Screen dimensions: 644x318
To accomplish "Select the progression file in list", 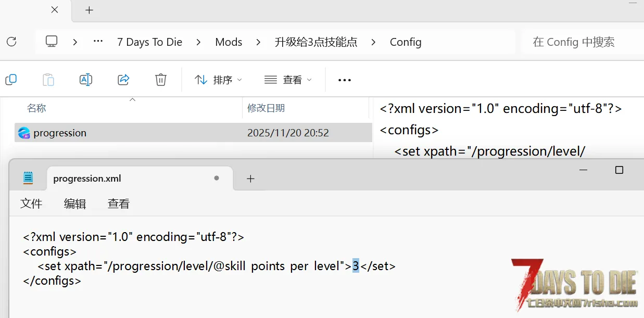I will click(x=60, y=133).
